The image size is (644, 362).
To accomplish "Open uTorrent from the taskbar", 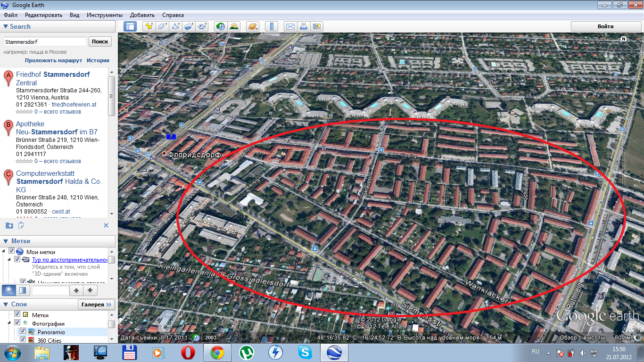I will [246, 353].
